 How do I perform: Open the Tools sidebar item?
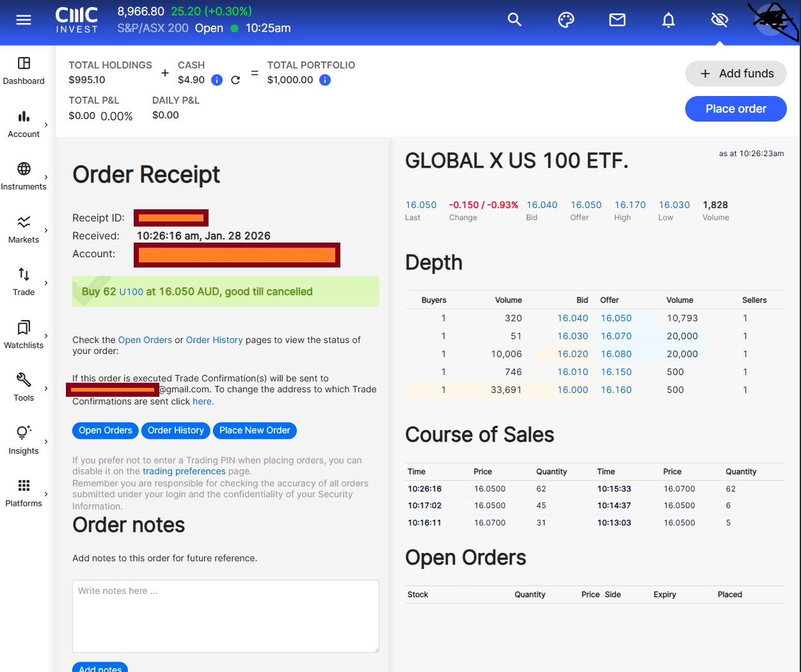[24, 388]
